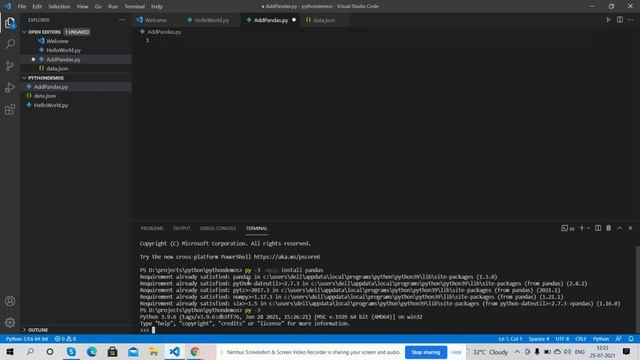Maximize the terminal panel size
Image resolution: width=640 pixels, height=360 pixels.
point(620,228)
